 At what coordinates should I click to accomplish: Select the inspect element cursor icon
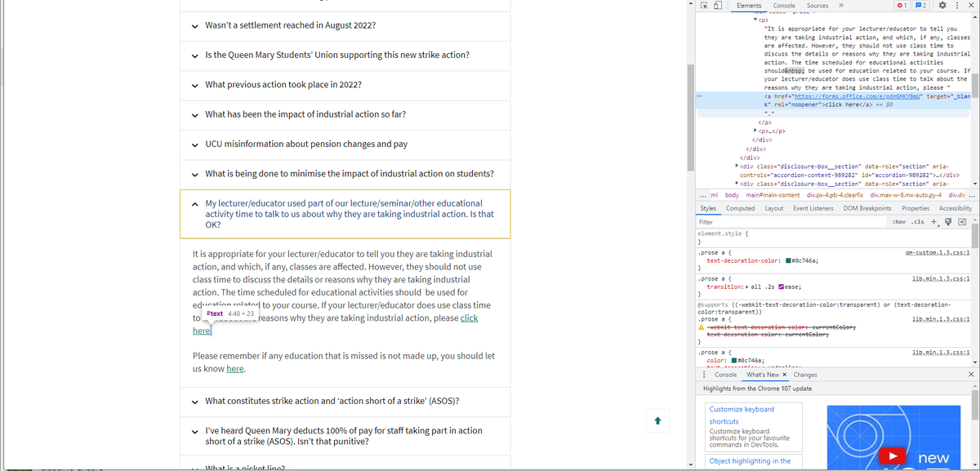coord(704,5)
